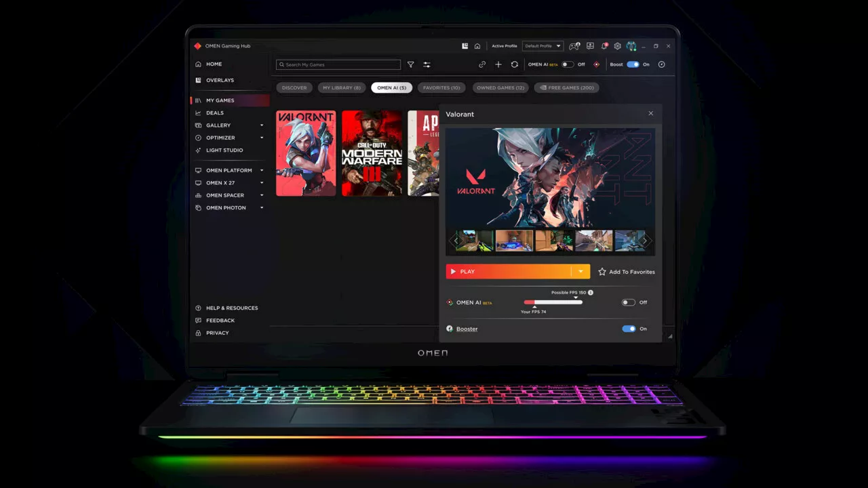The height and width of the screenshot is (488, 868).
Task: Open the overlays icon in title bar
Action: coord(465,46)
